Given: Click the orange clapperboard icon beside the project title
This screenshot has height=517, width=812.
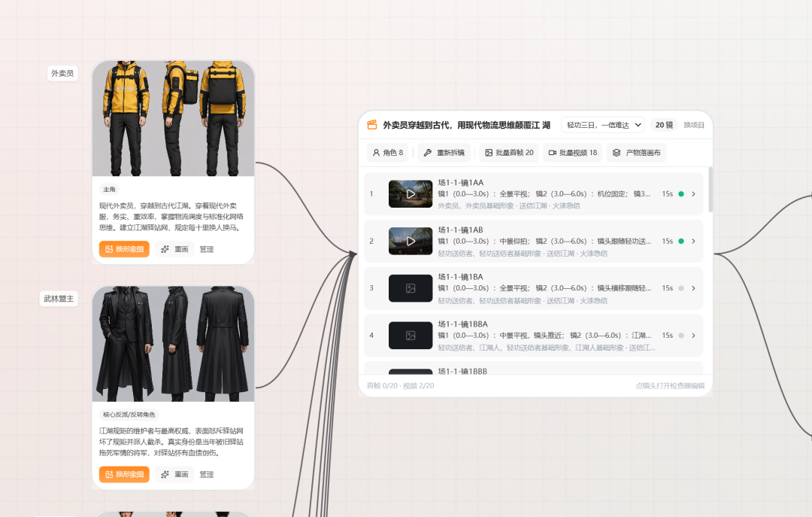Looking at the screenshot, I should click(372, 125).
